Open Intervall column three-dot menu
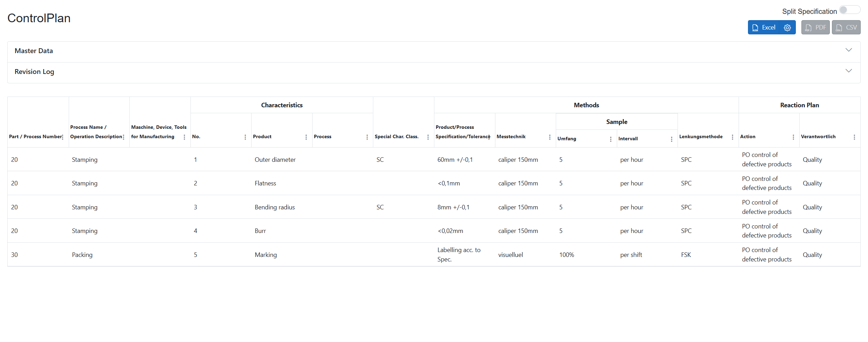868x342 pixels. [672, 139]
